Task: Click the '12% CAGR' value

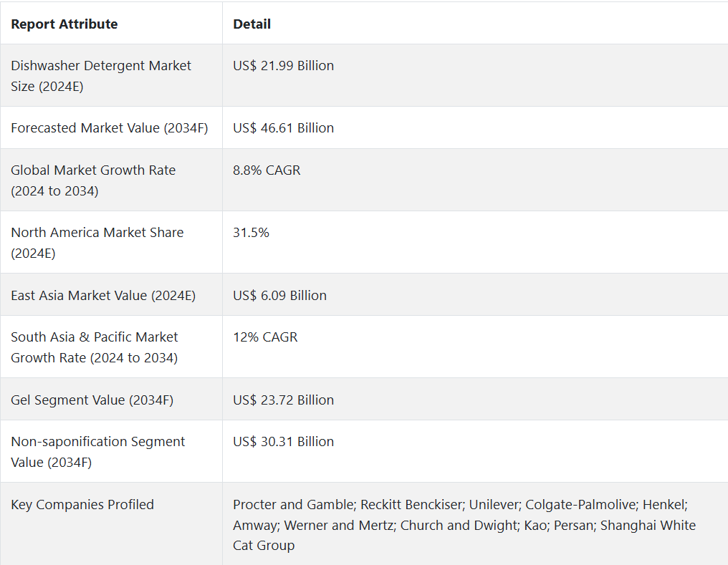Action: 265,337
